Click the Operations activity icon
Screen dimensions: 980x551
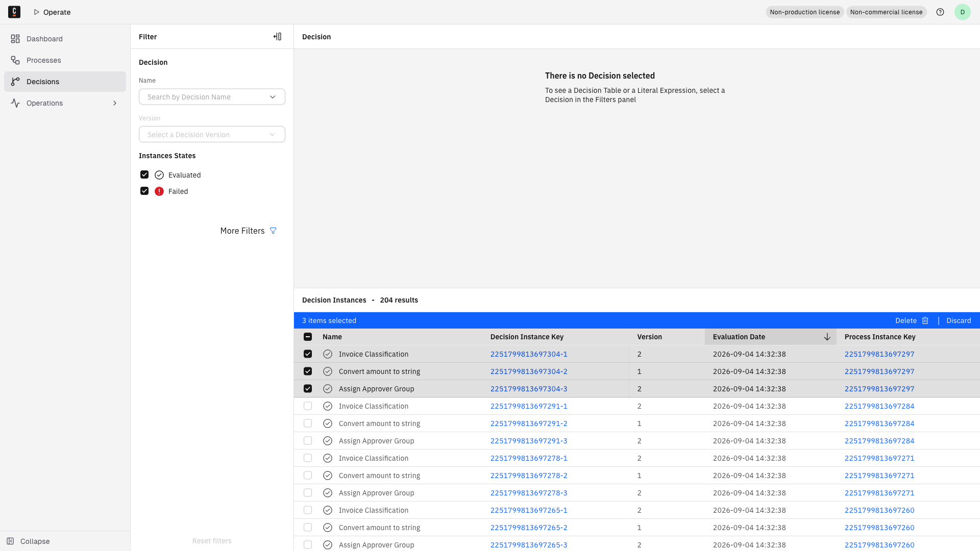coord(15,103)
